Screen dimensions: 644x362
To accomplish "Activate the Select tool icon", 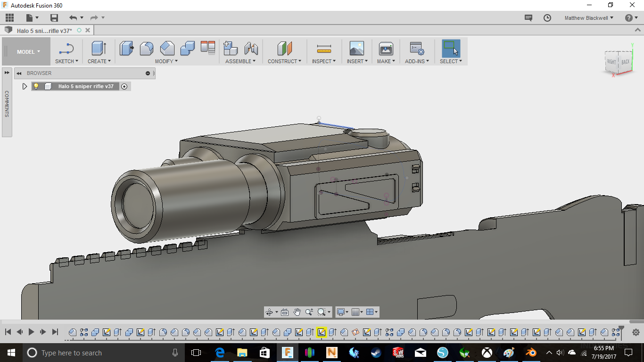I will (451, 48).
